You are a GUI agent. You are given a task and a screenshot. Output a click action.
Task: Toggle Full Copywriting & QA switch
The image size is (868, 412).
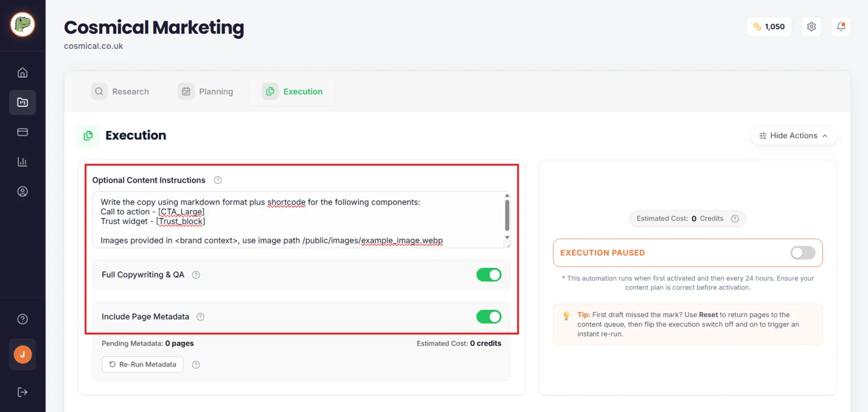[489, 275]
